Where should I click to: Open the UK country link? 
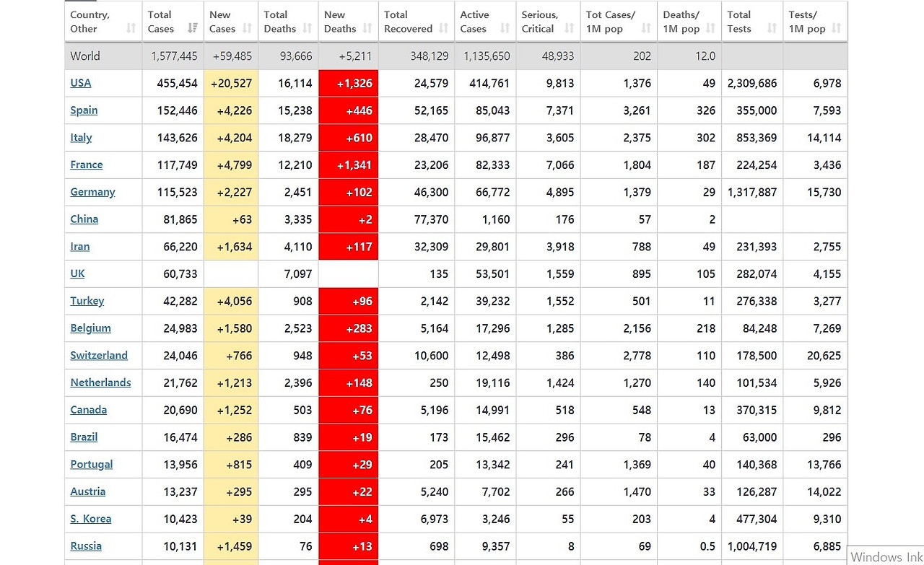[x=77, y=273]
